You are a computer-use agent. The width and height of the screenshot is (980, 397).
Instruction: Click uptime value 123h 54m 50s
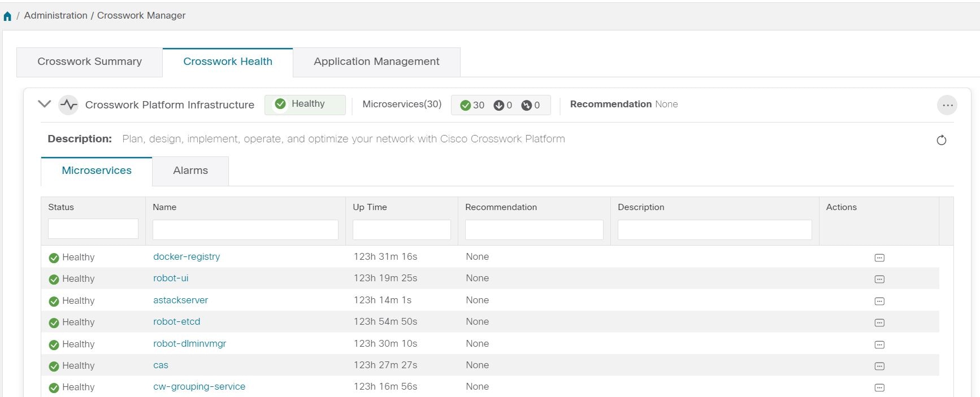tap(385, 322)
